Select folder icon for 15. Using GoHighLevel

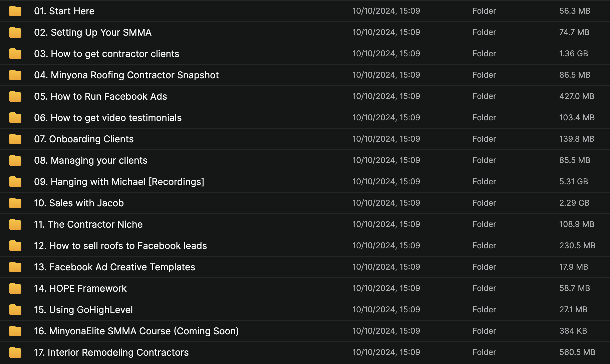point(15,310)
